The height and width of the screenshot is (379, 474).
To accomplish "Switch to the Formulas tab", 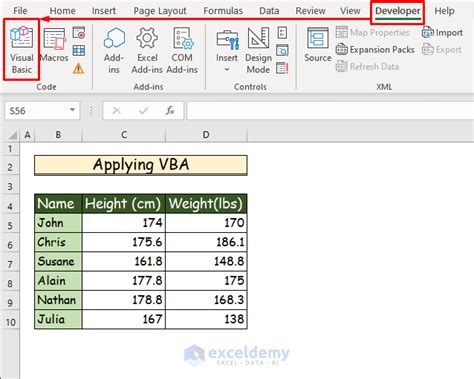I will [223, 11].
